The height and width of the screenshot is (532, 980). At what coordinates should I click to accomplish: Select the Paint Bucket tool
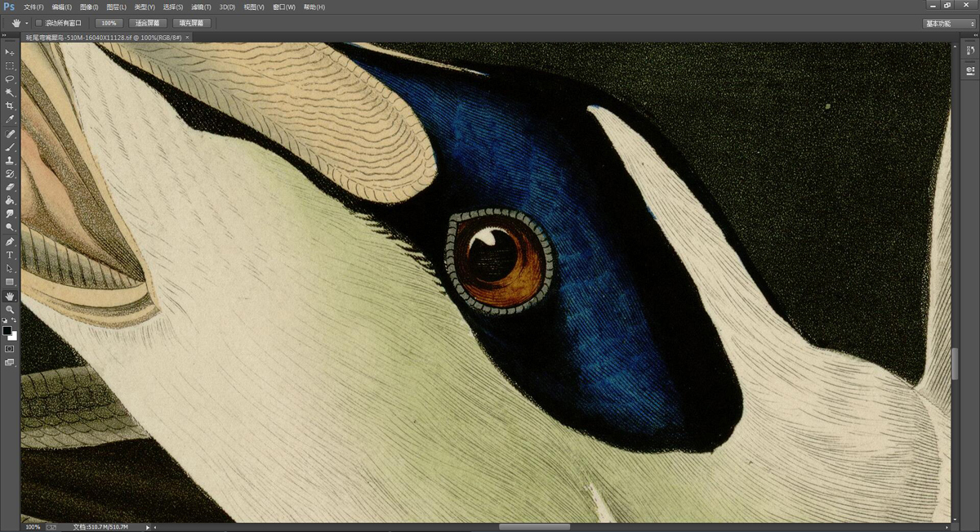tap(10, 200)
